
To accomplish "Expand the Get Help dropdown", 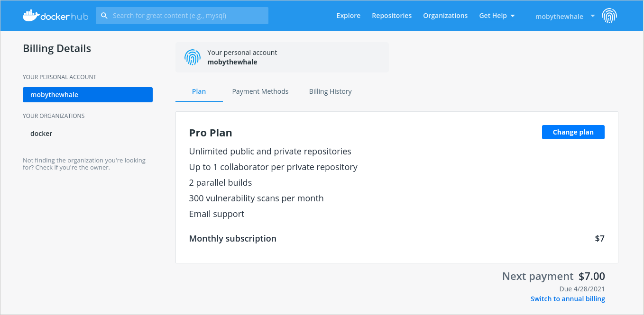I will 497,16.
